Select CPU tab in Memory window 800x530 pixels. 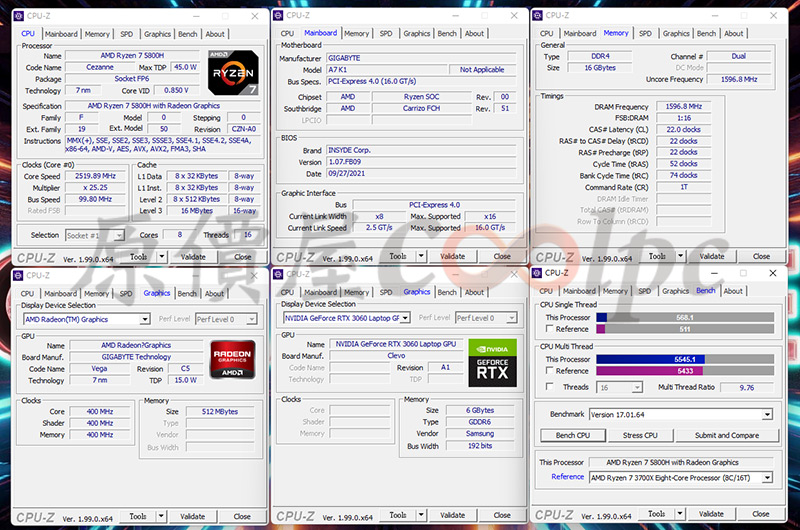coord(546,34)
